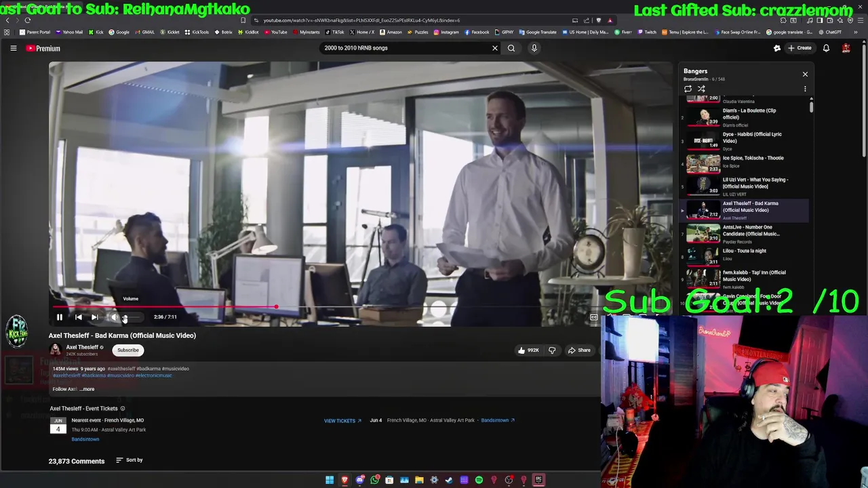Viewport: 868px width, 488px height.
Task: Open playlist more options menu
Action: [x=805, y=89]
